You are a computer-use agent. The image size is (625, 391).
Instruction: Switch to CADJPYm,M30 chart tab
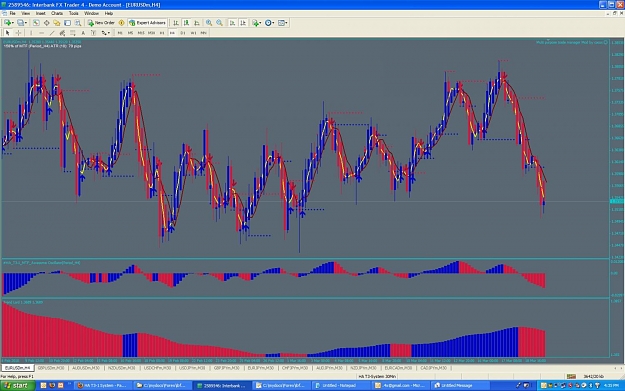[x=433, y=368]
